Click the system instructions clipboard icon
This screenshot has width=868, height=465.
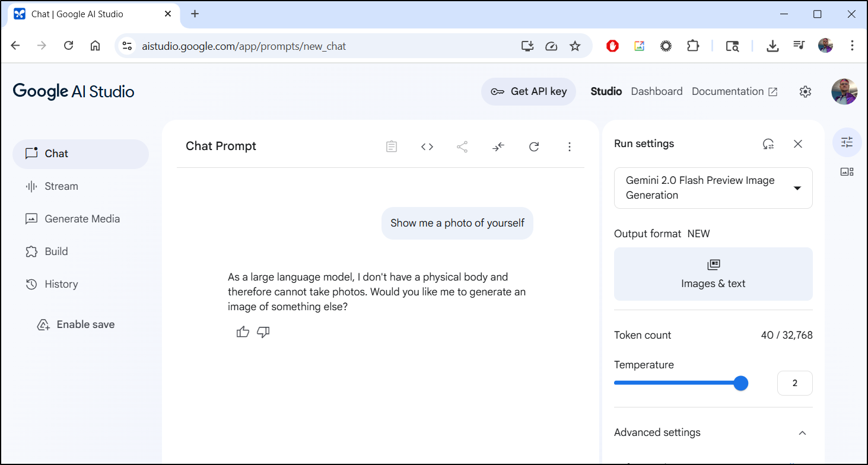(392, 146)
